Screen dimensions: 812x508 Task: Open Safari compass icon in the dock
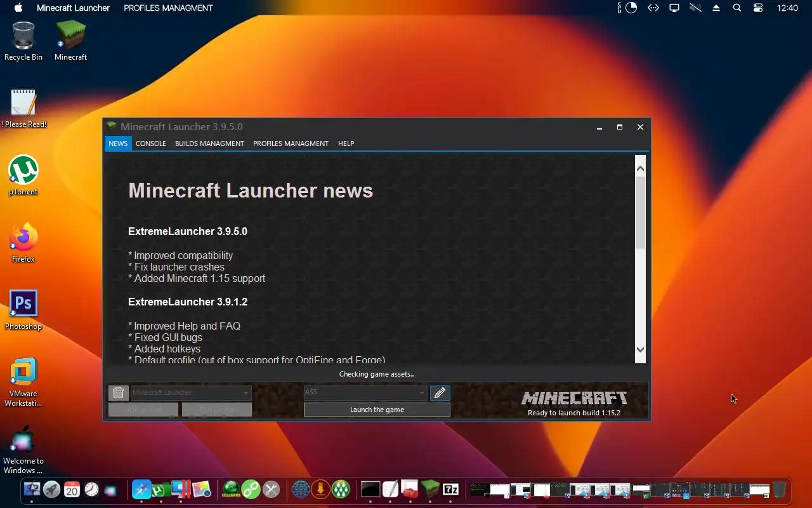click(141, 490)
